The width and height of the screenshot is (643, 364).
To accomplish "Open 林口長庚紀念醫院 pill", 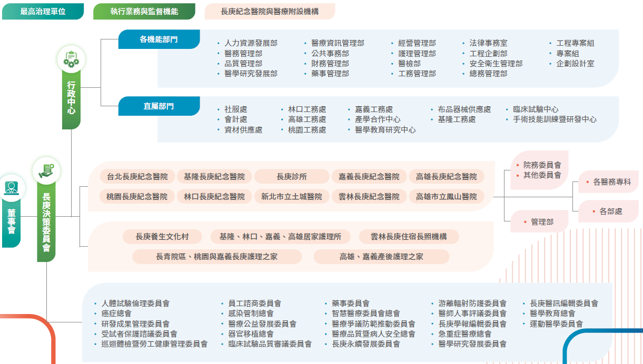I will click(214, 197).
